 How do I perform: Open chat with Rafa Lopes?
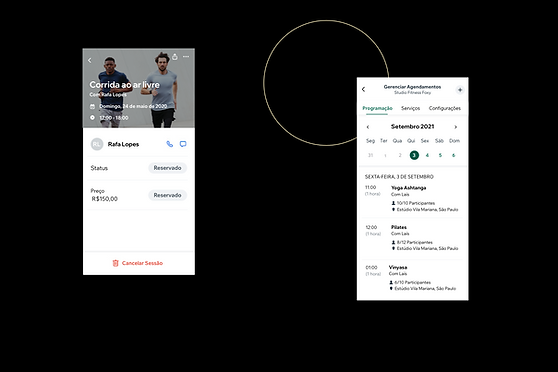coord(183,144)
